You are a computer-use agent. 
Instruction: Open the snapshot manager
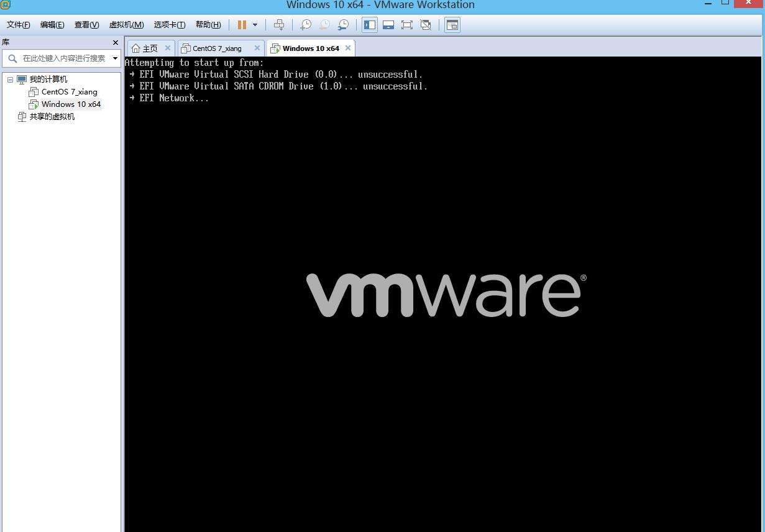(343, 25)
